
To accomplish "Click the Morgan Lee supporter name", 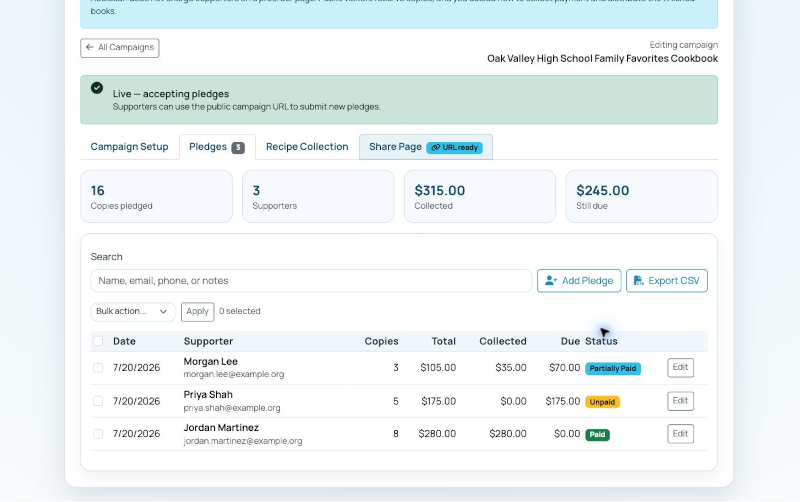I will [x=211, y=362].
